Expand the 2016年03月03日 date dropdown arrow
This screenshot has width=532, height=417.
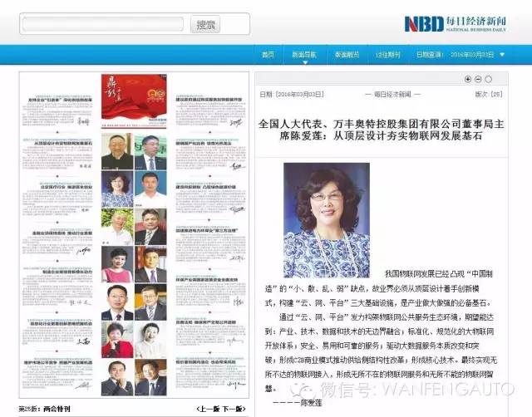502,55
